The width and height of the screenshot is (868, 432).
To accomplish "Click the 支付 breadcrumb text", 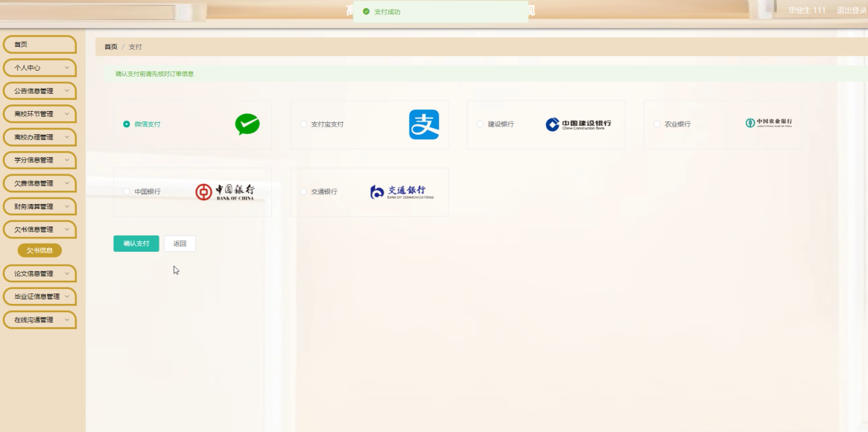I will (x=135, y=47).
